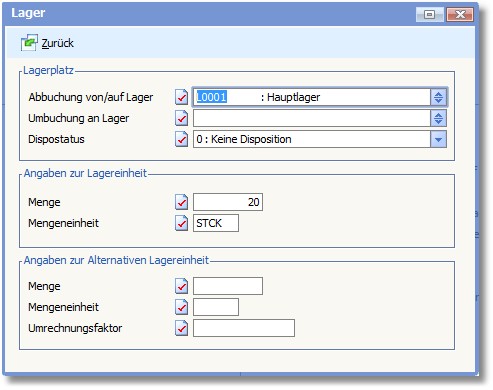Click checkmark icon beside Lagereinheit Mengeneinheit
493x390 pixels.
pos(181,223)
